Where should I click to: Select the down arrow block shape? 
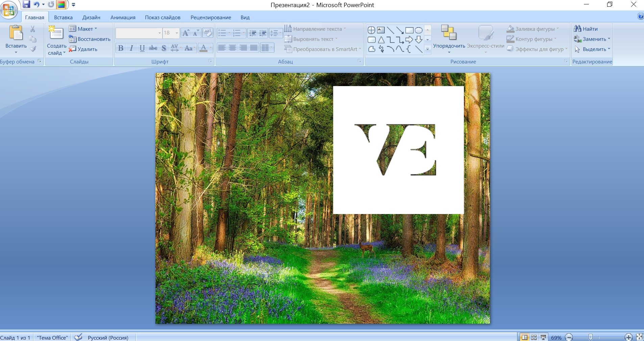click(419, 40)
